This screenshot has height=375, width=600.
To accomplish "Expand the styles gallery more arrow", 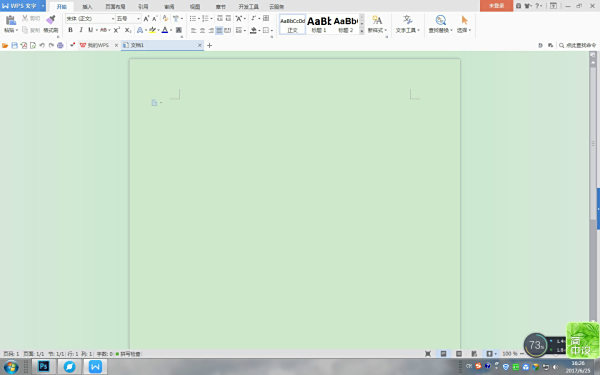I will click(362, 31).
